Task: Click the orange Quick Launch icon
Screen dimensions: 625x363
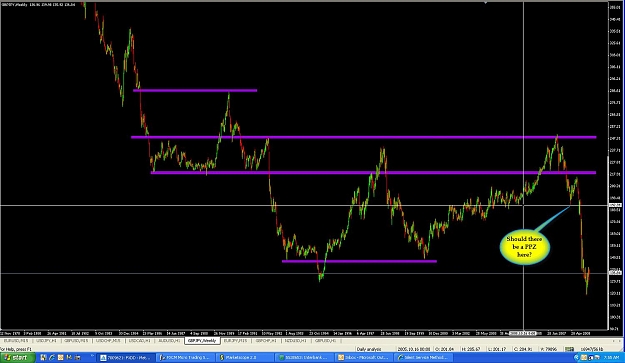Action: coord(61,357)
